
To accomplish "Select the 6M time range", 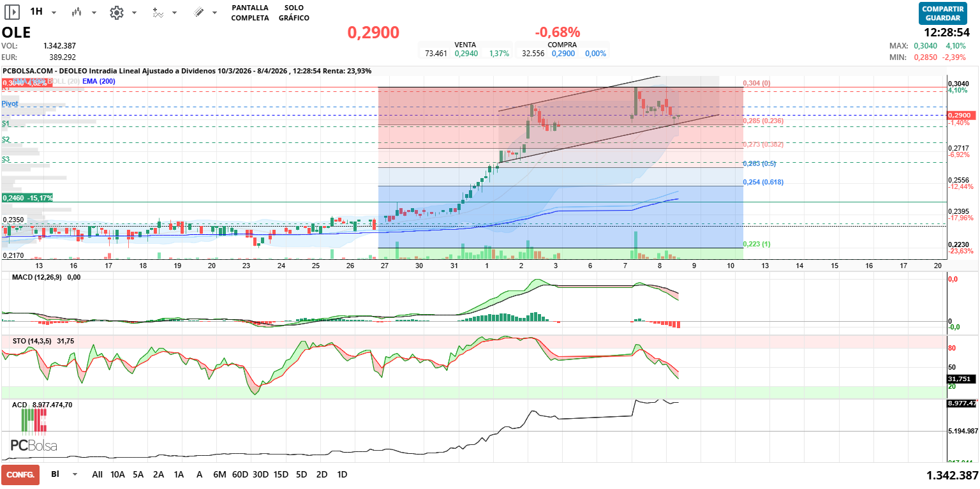I will [x=219, y=475].
